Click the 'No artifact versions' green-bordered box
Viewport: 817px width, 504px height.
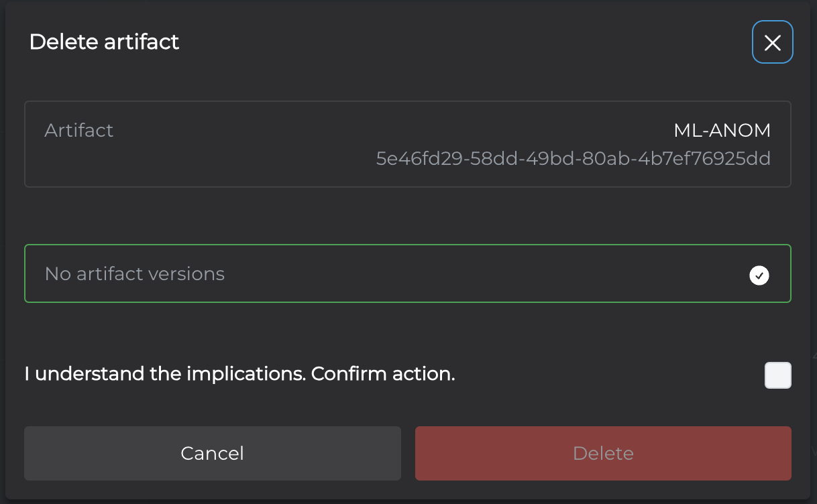click(x=408, y=273)
